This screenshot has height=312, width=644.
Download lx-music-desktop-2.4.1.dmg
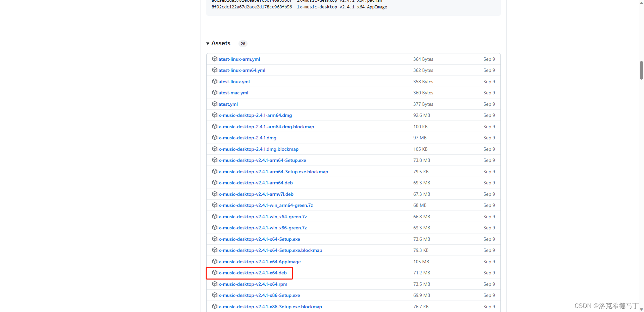coord(247,138)
